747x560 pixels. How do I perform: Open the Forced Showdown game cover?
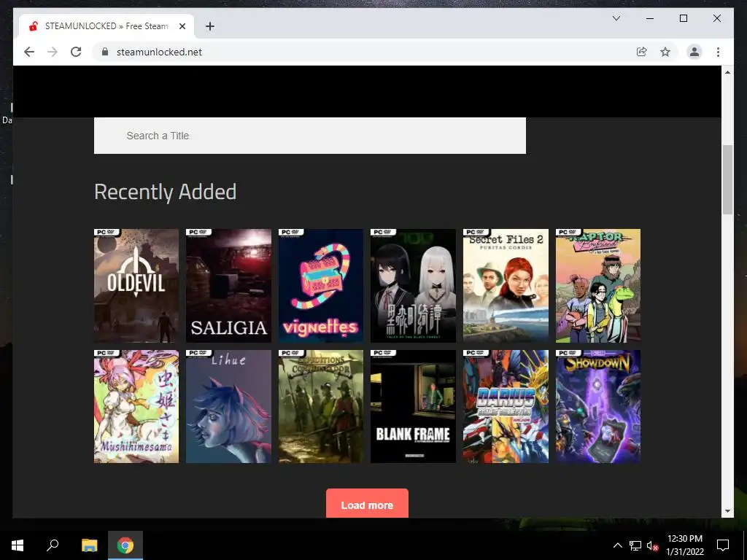(598, 407)
